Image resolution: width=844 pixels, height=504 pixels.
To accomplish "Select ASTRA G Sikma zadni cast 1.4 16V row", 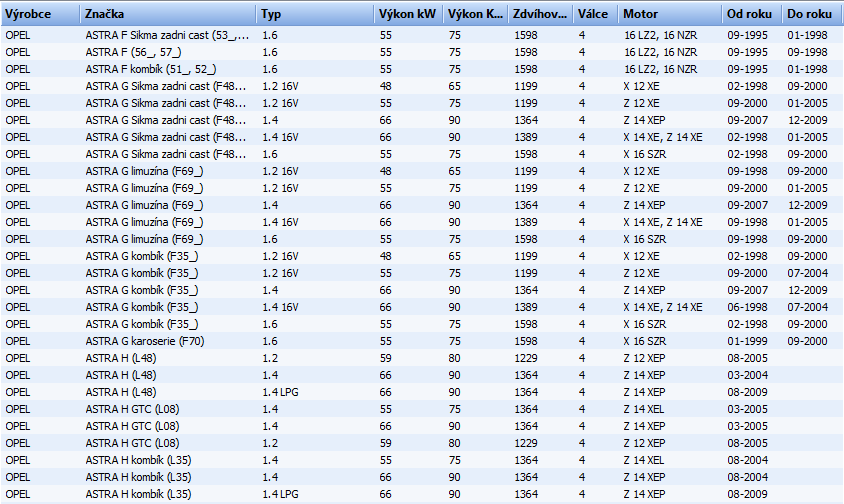I will [422, 137].
